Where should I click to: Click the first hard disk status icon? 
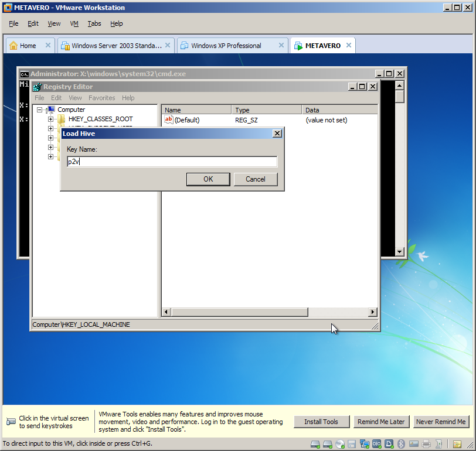[x=315, y=444]
